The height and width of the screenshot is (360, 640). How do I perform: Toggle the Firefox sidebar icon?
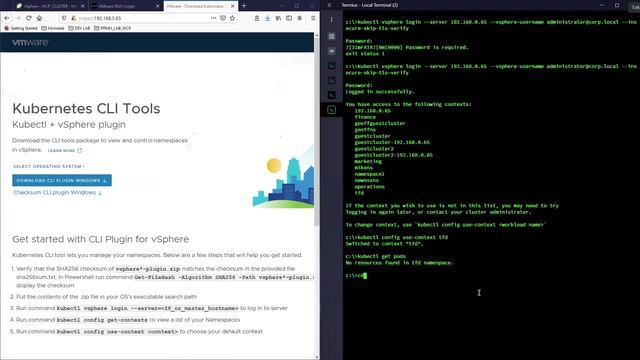(289, 18)
